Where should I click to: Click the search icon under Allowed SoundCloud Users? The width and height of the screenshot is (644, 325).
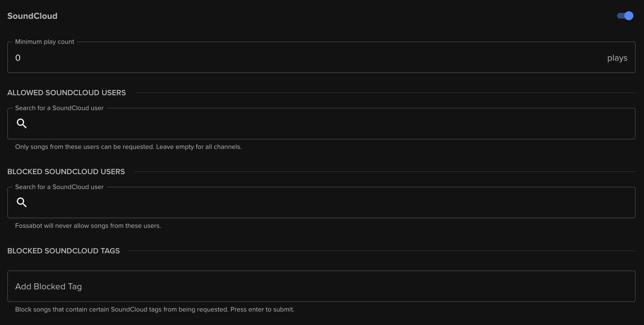point(22,124)
